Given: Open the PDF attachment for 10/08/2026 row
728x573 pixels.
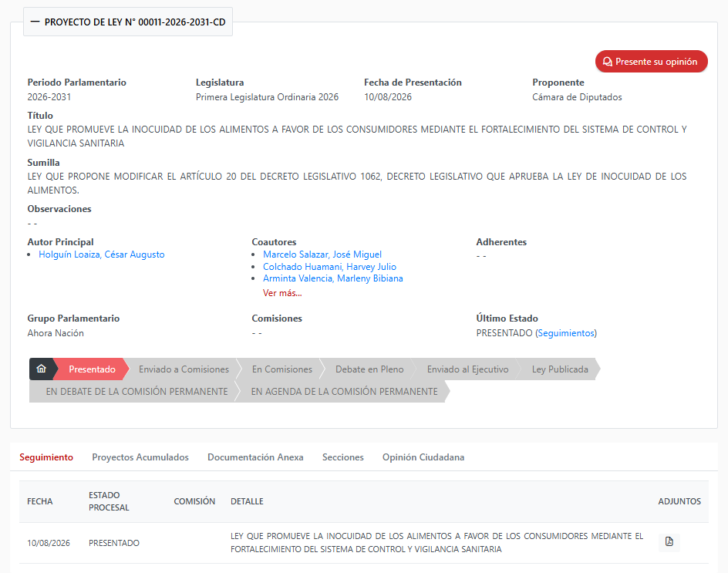Looking at the screenshot, I should 669,542.
